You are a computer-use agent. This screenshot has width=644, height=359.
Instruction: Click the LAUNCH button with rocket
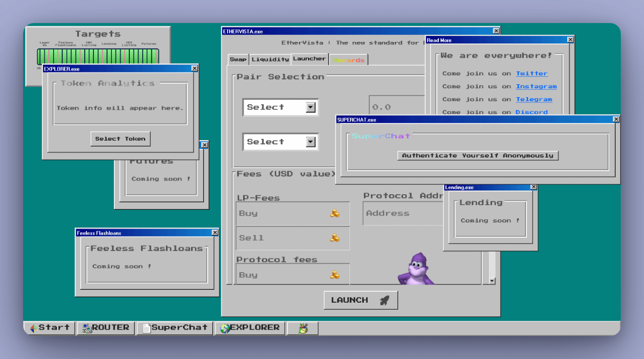click(x=361, y=300)
